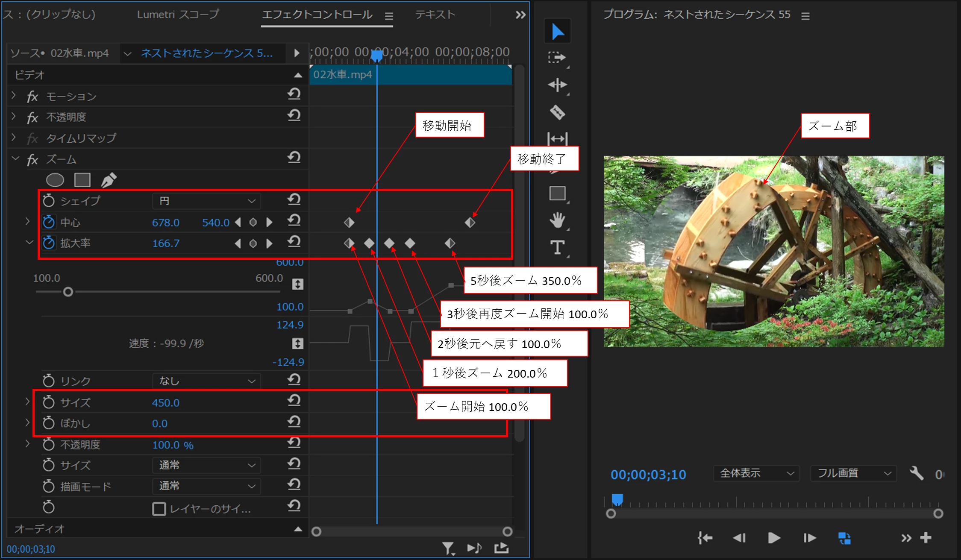
Task: Select the Type tool
Action: [557, 247]
